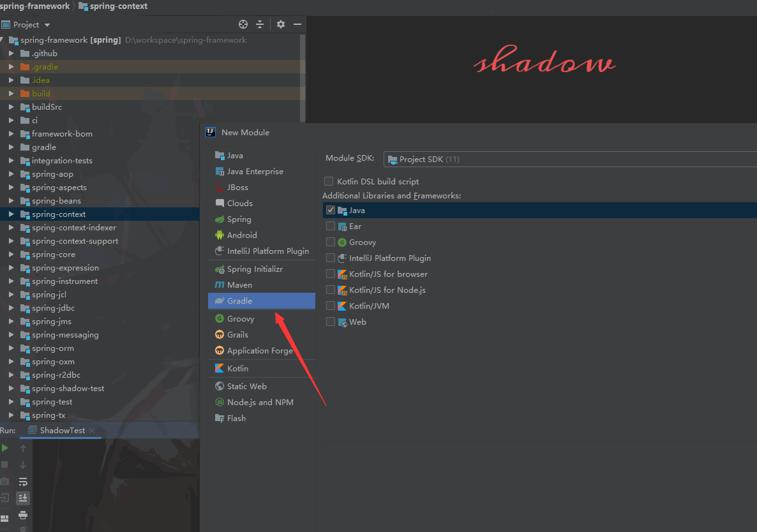Select the .idea folder
757x532 pixels.
click(41, 80)
